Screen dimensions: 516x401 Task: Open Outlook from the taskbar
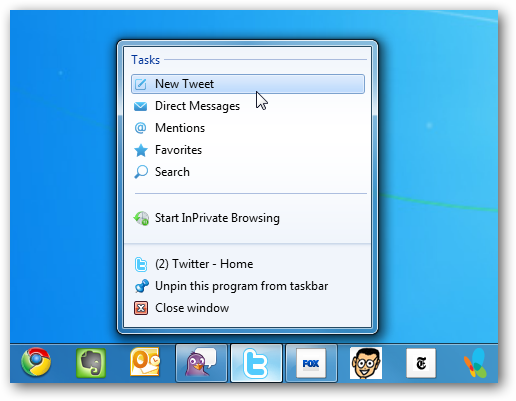click(x=145, y=362)
